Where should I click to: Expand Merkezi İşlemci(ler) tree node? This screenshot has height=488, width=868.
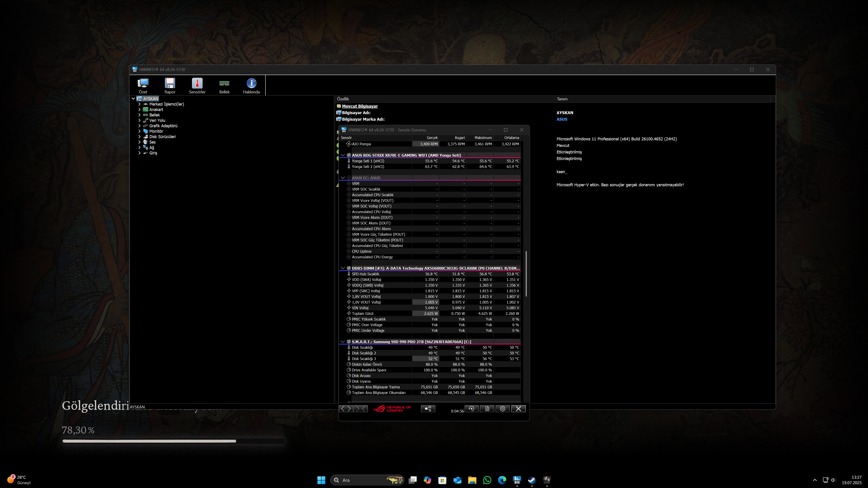(x=140, y=104)
